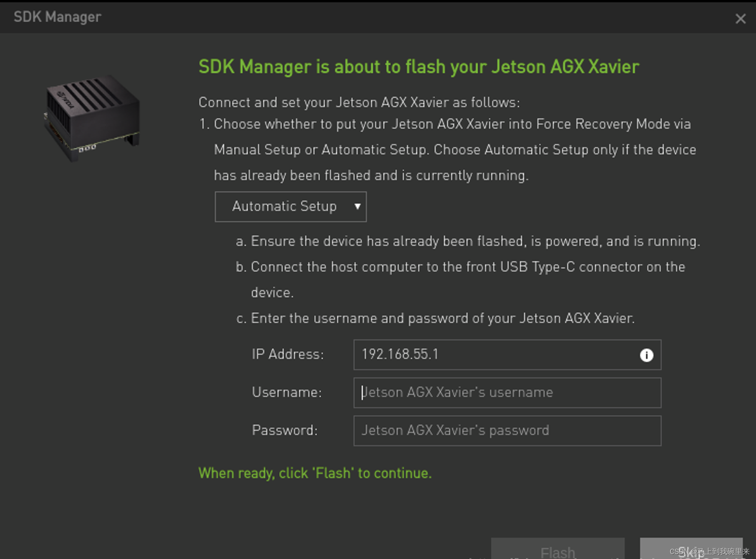Screen dimensions: 756x559
Task: Click instruction b about USB Type-C connector
Action: click(460, 267)
